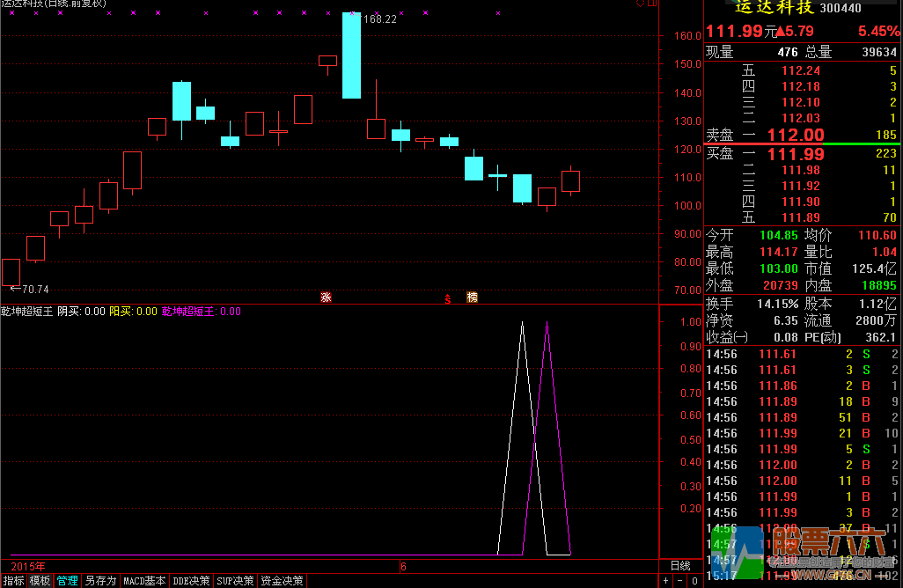Image resolution: width=903 pixels, height=588 pixels.
Task: Click the large bid-one price 111.99
Action: (x=796, y=154)
